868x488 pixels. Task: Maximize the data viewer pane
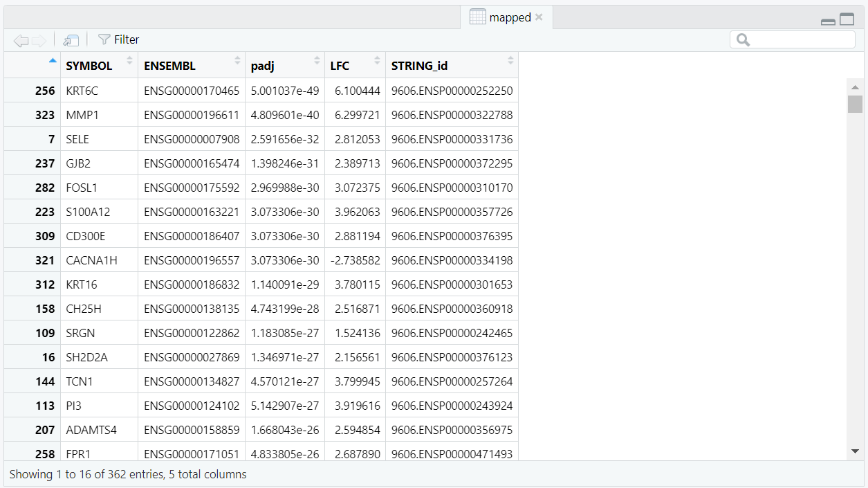point(847,20)
